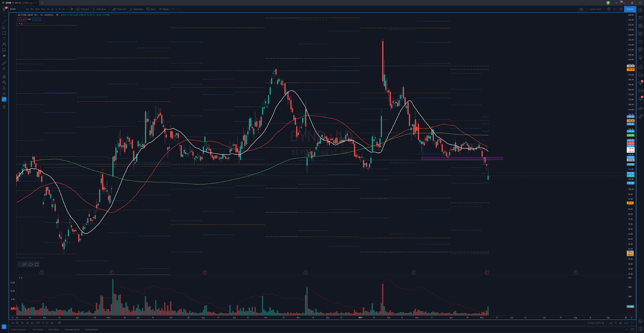Select the W weekly timeframe

click(x=60, y=9)
